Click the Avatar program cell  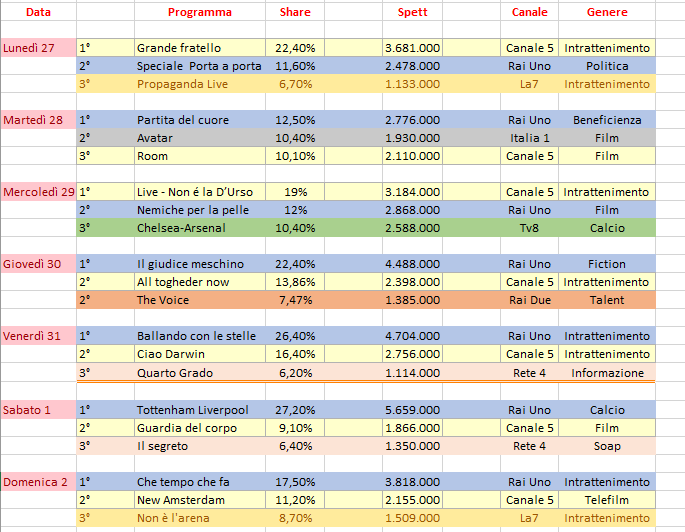click(x=199, y=138)
